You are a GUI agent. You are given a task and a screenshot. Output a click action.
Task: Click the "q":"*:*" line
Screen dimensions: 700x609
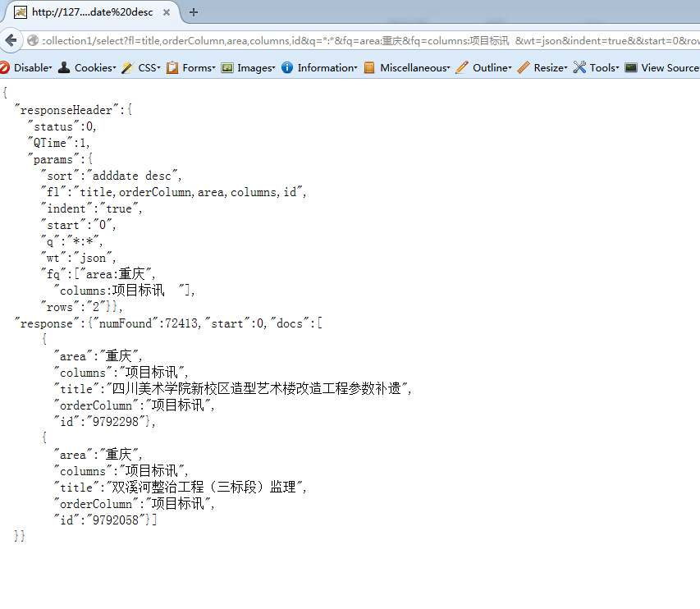coord(71,241)
